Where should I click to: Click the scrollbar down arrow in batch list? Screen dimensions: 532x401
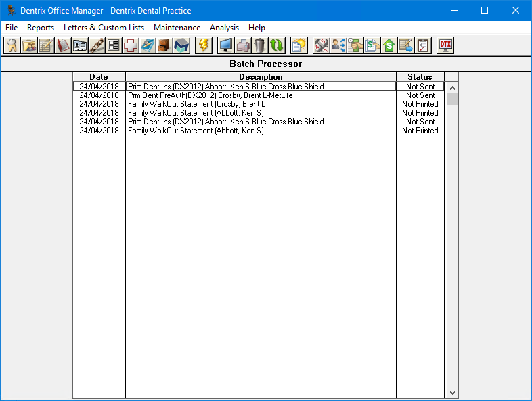(452, 392)
